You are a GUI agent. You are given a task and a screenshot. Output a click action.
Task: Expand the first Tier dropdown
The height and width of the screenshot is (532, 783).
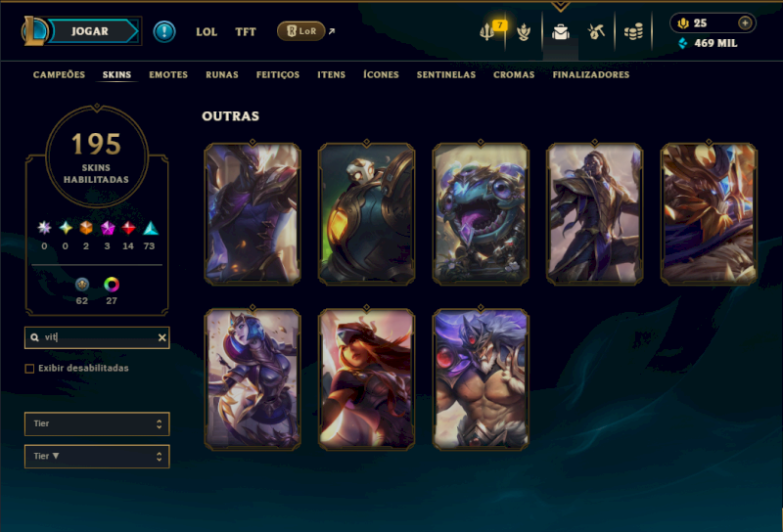click(97, 423)
